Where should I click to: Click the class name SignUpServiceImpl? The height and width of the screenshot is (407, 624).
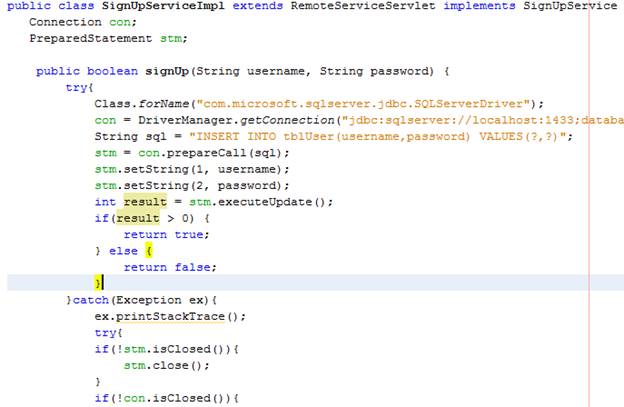(163, 6)
